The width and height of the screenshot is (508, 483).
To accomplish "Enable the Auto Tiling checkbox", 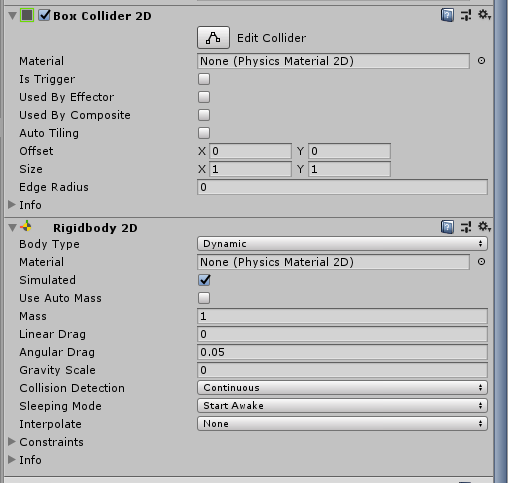I will (204, 133).
